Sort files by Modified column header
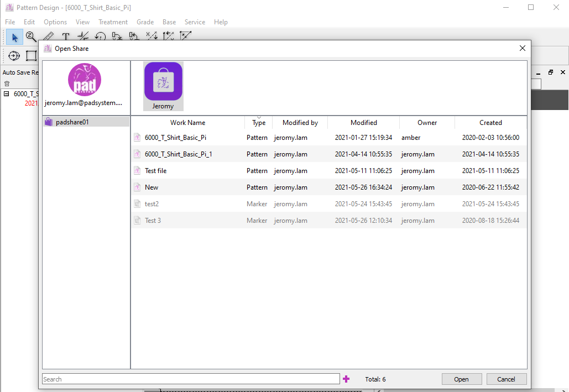This screenshot has height=392, width=569. (x=363, y=123)
